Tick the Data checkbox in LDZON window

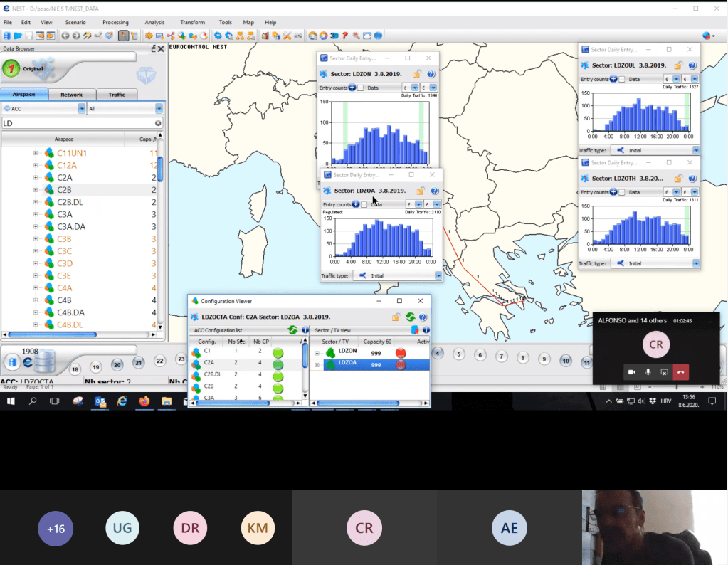(361, 88)
